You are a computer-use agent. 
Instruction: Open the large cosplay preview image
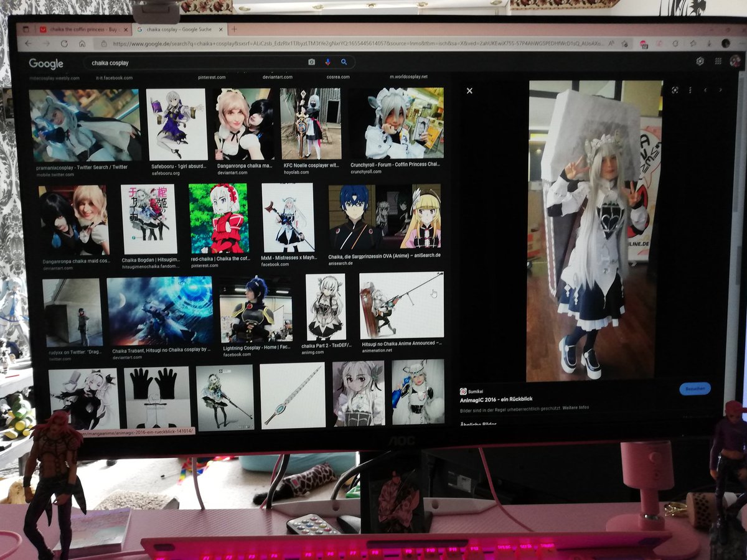[x=594, y=230]
